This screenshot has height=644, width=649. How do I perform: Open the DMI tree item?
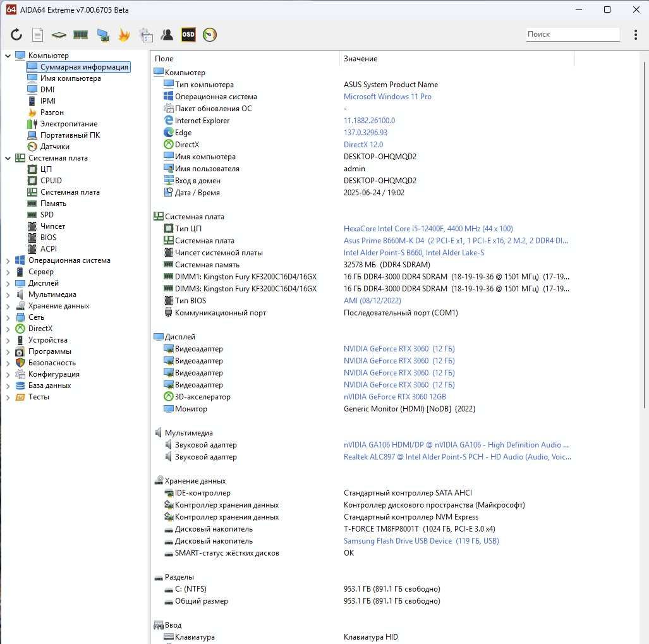[47, 90]
